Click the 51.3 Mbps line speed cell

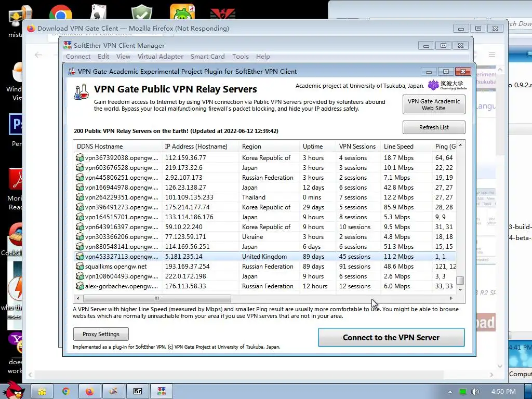click(x=398, y=247)
